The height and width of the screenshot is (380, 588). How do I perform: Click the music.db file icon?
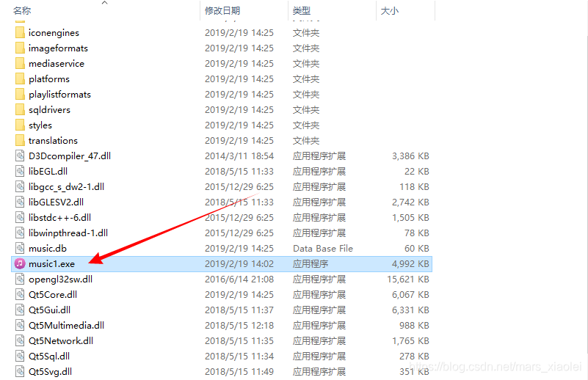pyautogui.click(x=20, y=248)
